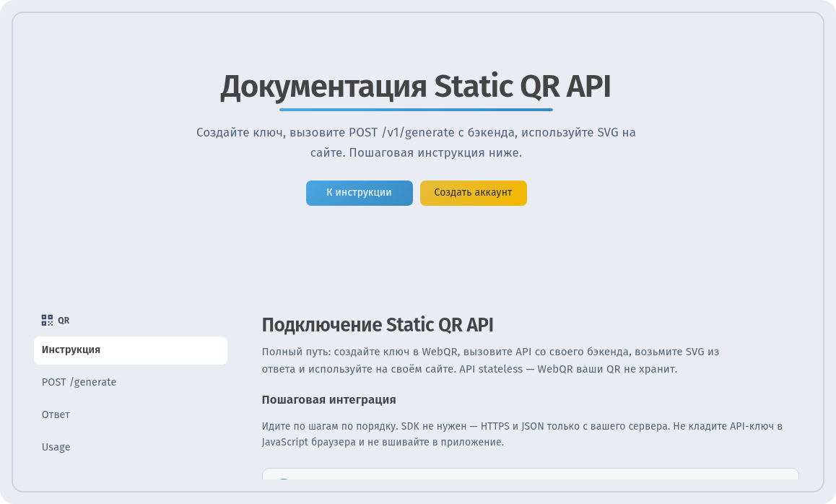The image size is (836, 504).
Task: Click the subtitle starting Создайте ключ
Action: (416, 142)
